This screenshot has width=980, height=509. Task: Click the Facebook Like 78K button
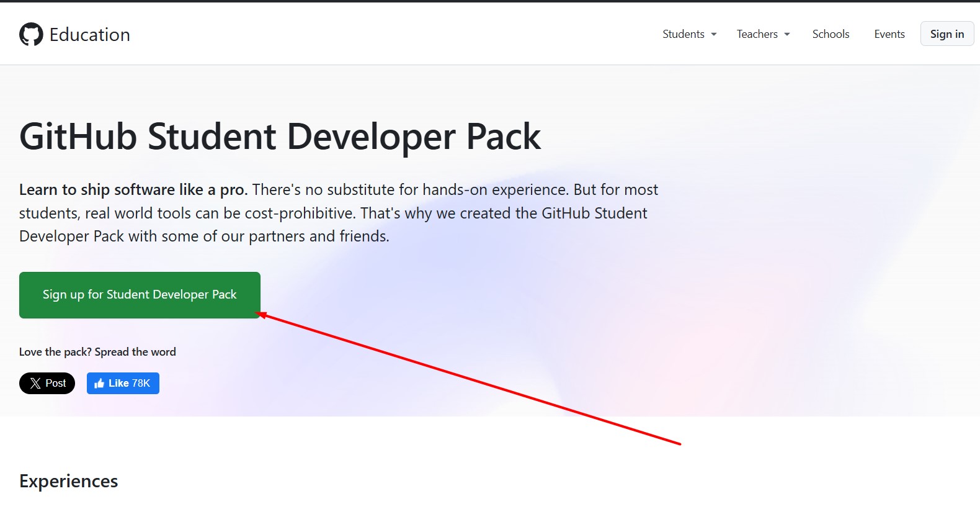coord(123,383)
